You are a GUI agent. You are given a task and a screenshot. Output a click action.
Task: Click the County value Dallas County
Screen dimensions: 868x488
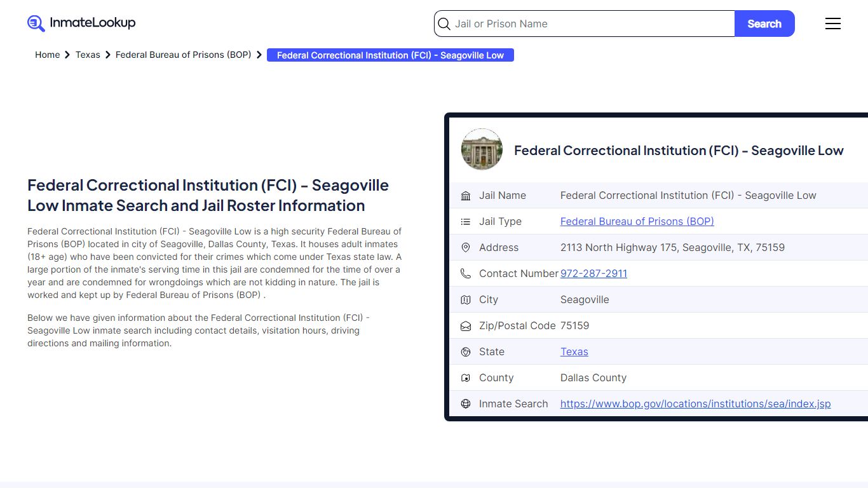point(593,377)
